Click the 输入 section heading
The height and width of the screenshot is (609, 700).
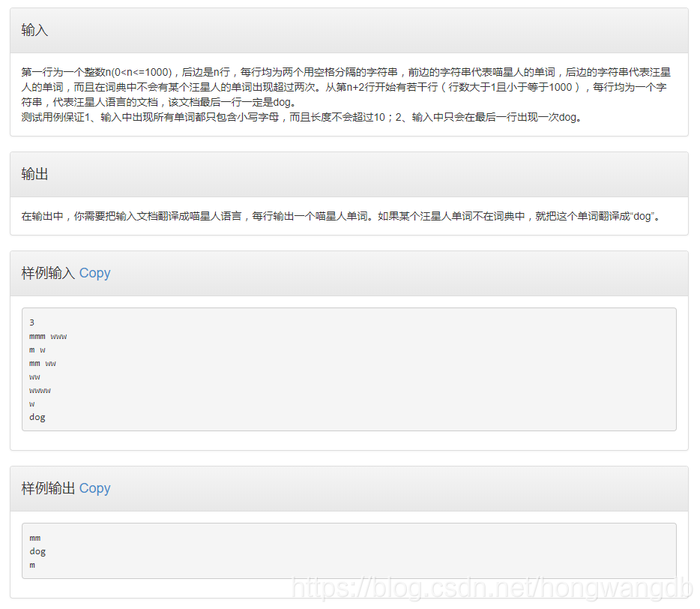(34, 30)
